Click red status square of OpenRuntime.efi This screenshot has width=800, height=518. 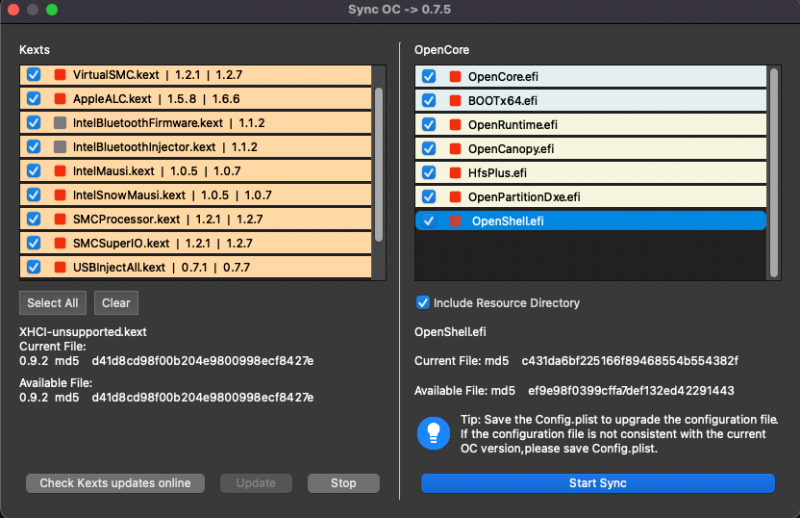tap(455, 125)
